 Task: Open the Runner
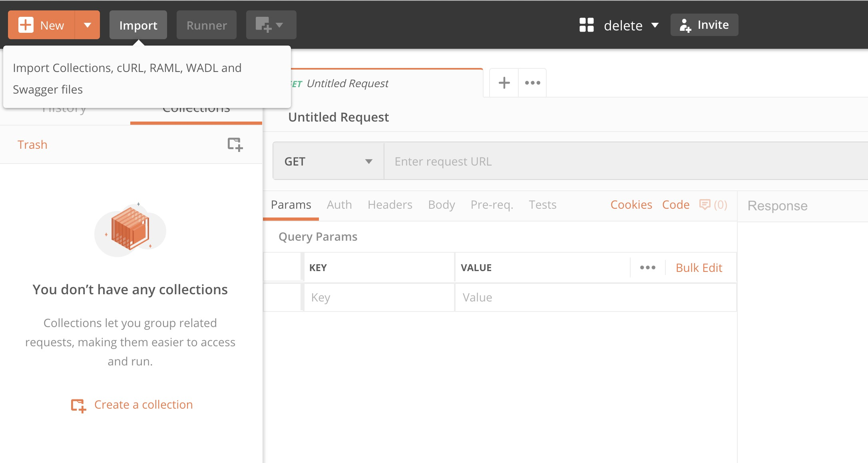pyautogui.click(x=206, y=25)
